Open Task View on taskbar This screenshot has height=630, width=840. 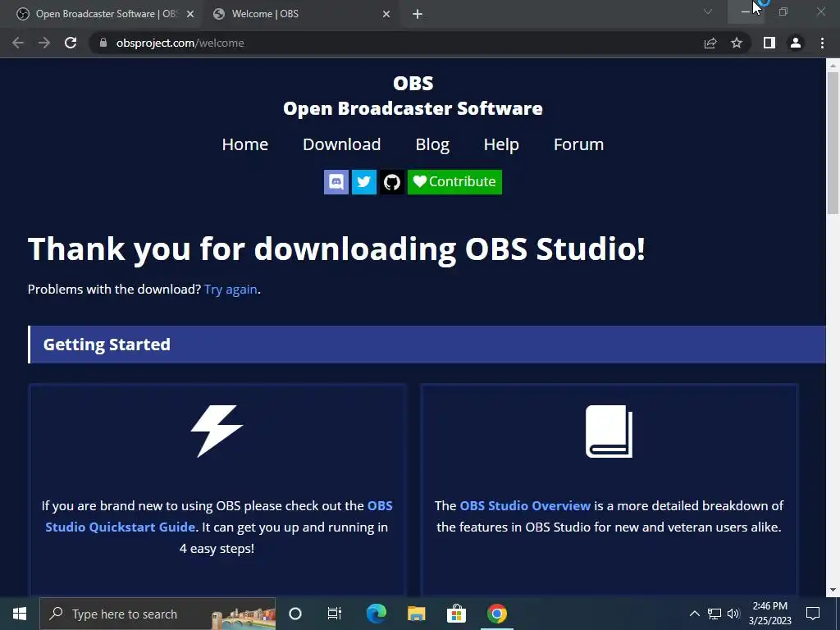(x=335, y=614)
